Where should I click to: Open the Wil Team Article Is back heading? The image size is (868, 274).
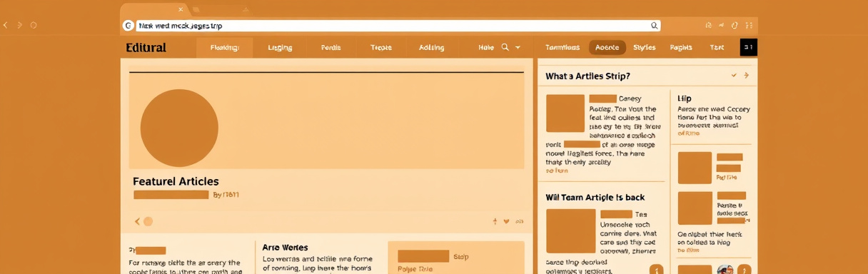pos(595,198)
